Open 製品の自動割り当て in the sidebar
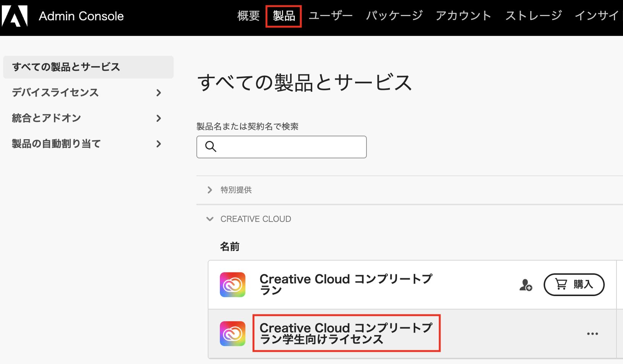The image size is (623, 364). coord(56,144)
